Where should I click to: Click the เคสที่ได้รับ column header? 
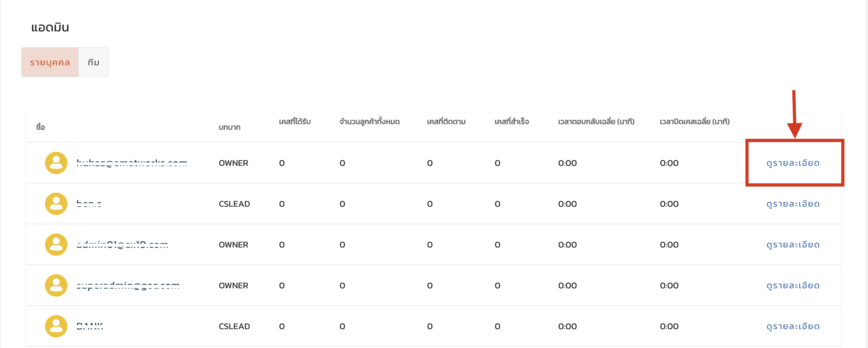(294, 121)
